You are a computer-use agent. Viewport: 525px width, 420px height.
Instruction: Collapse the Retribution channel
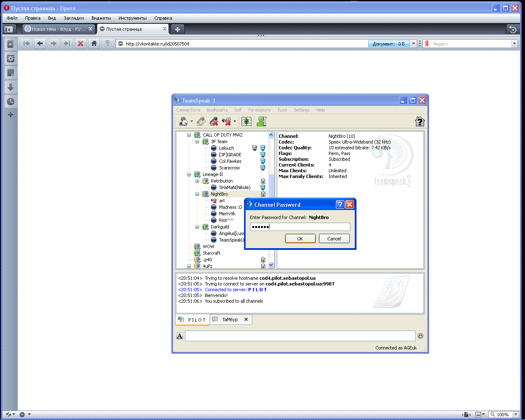(x=197, y=181)
